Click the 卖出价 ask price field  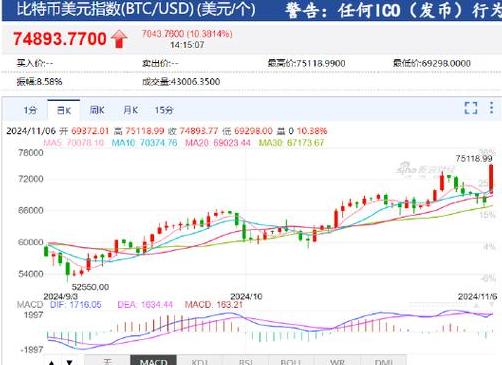point(160,63)
